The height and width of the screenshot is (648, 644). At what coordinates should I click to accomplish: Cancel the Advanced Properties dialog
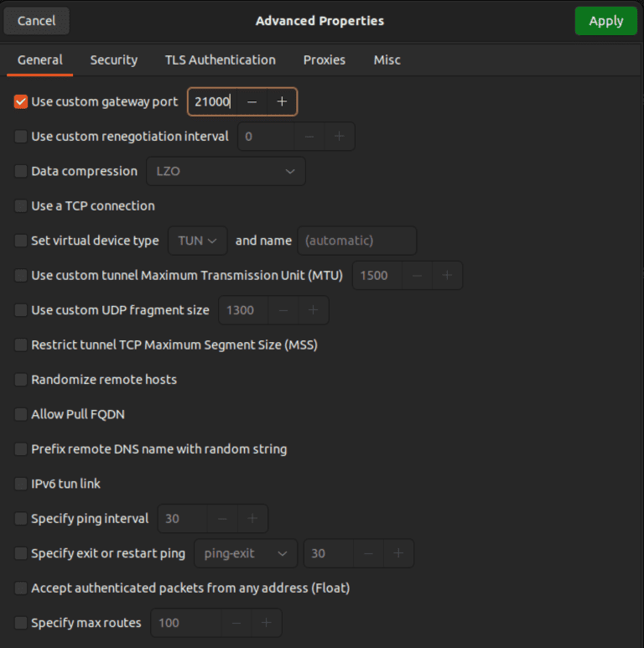(36, 21)
